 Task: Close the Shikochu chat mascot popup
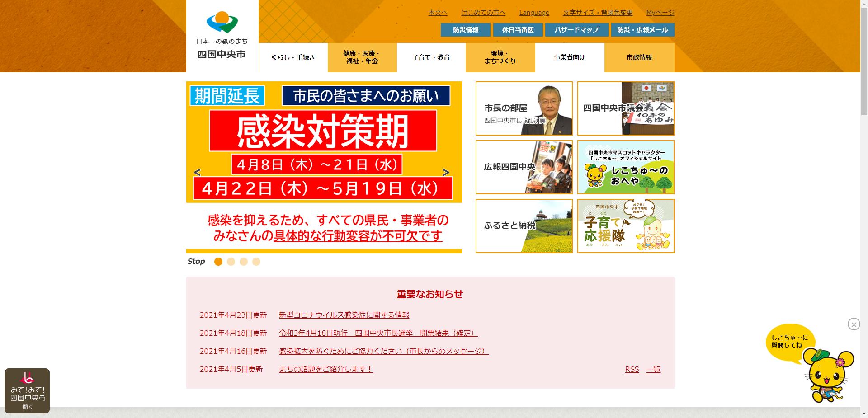[x=854, y=324]
